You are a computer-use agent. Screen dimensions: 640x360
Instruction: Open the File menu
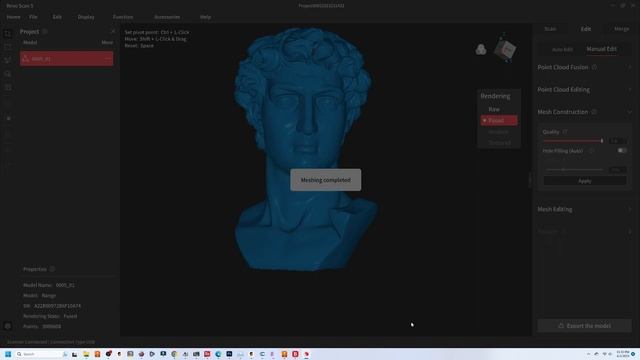coord(33,17)
